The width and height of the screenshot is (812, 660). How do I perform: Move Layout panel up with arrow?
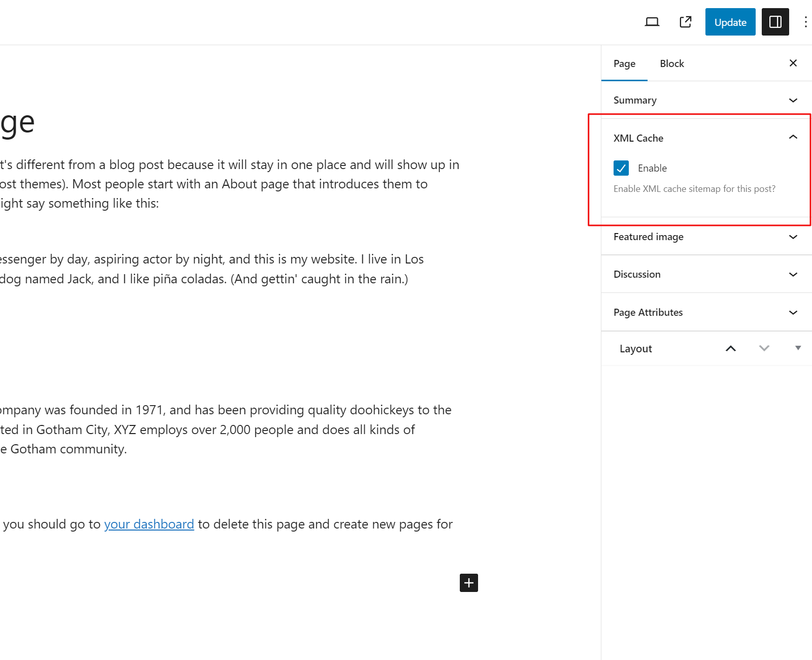[731, 348]
